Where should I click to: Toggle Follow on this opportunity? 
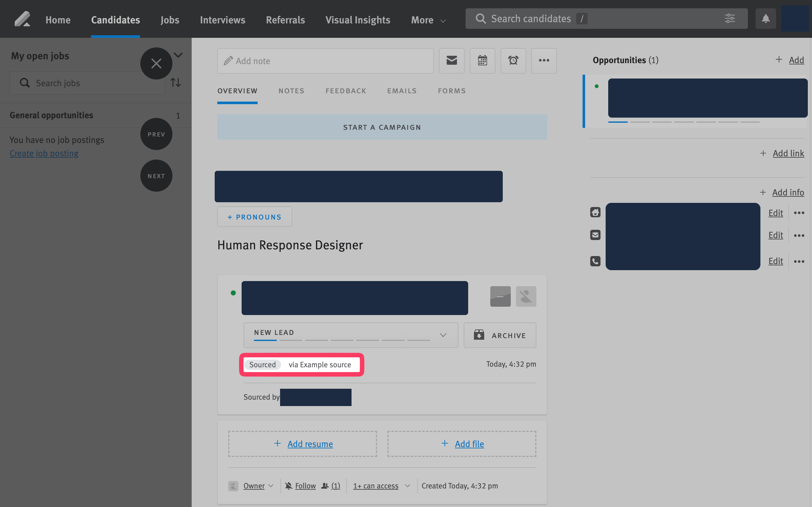pyautogui.click(x=305, y=486)
